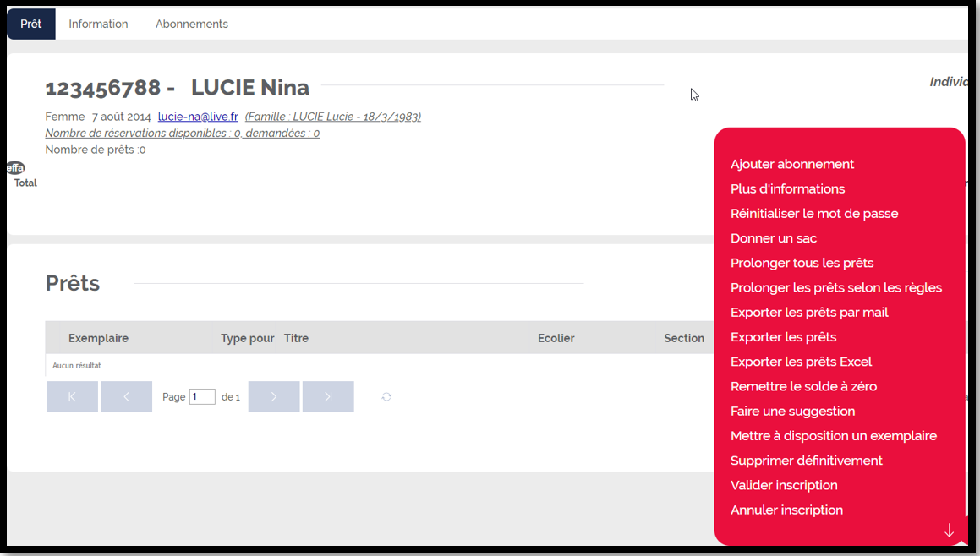This screenshot has width=980, height=556.
Task: Select 'Valider inscription' in the menu
Action: [x=784, y=485]
